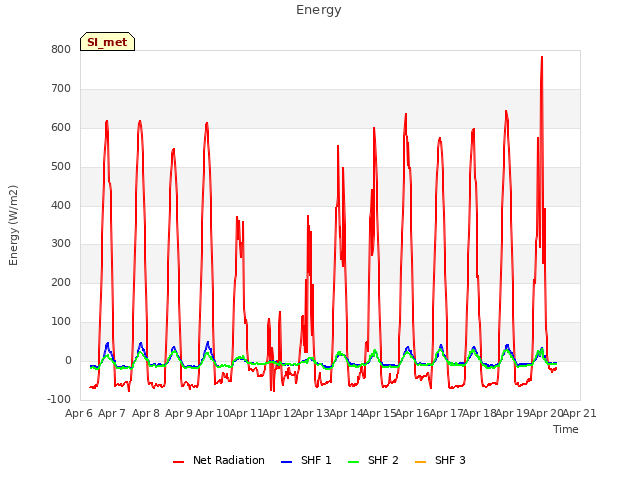Click the '800' y-axis tick label
This screenshot has width=640, height=480.
point(61,49)
